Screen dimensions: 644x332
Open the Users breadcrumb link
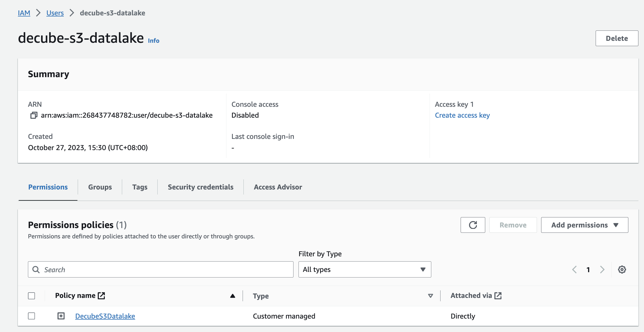[x=55, y=13]
